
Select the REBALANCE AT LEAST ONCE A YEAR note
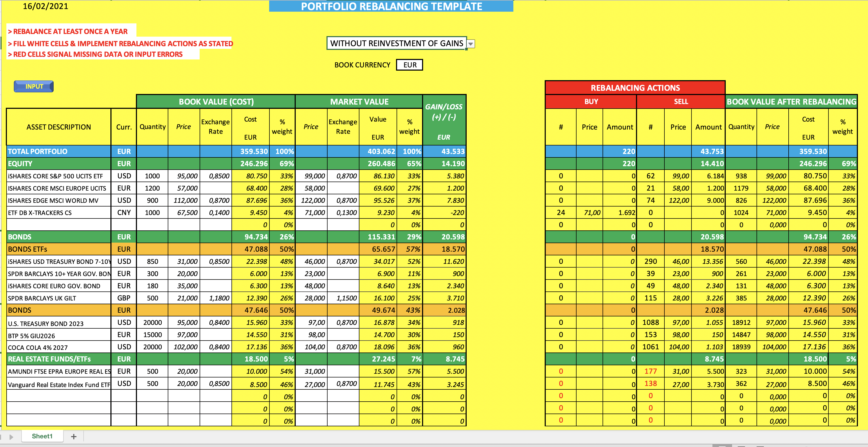point(68,31)
